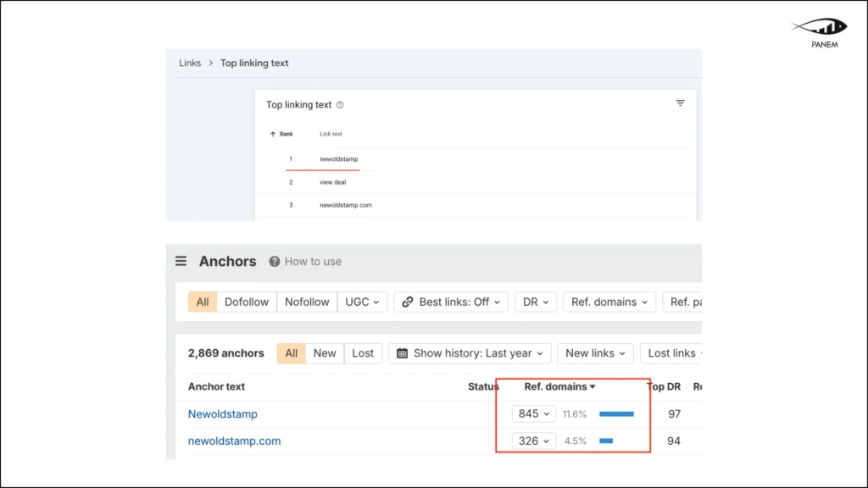Open Show history: Last year dropdown
Screen dimensions: 868x488
point(470,353)
